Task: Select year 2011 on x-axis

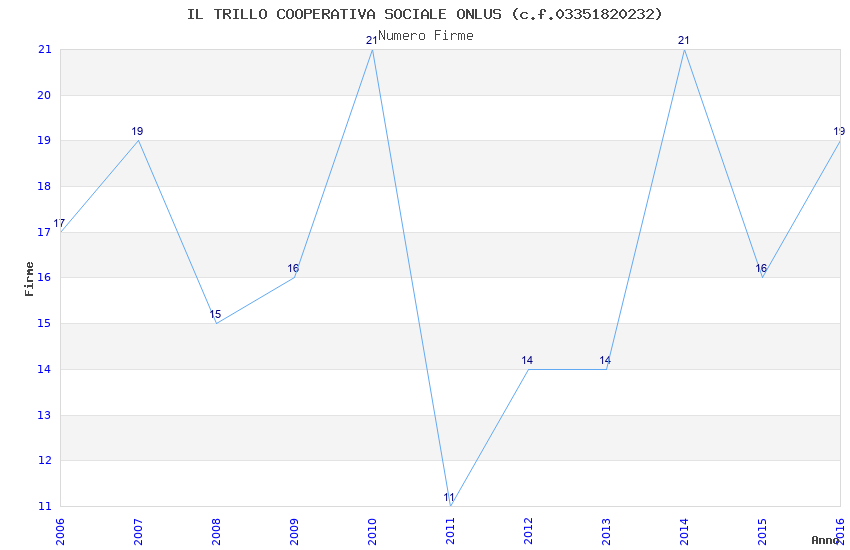Action: coord(450,532)
